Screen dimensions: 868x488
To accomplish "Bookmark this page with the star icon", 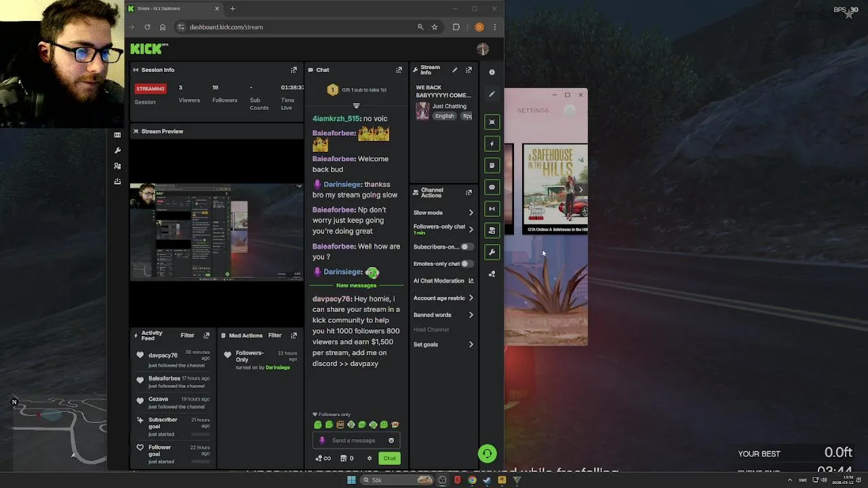I will [435, 27].
